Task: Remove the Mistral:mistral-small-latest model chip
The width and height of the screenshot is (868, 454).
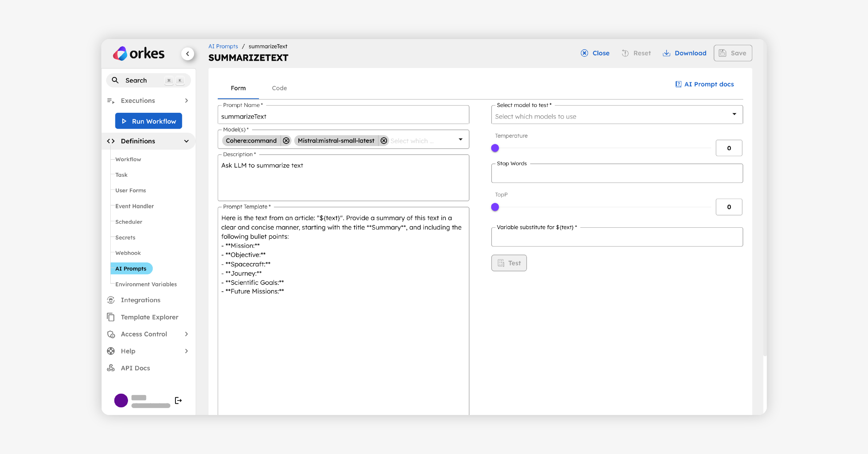Action: [384, 141]
